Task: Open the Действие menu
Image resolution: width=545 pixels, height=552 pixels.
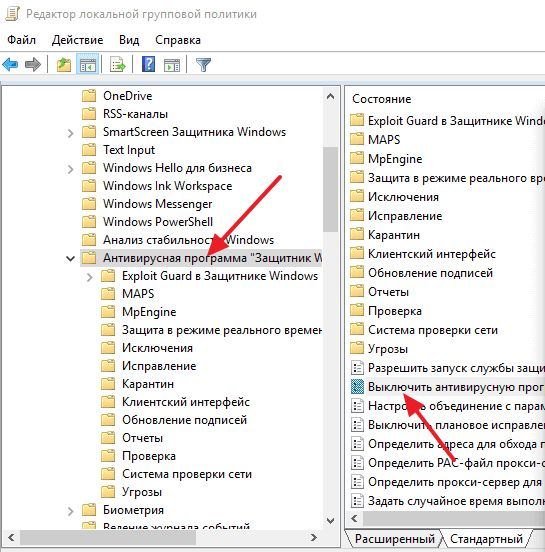Action: click(x=77, y=40)
